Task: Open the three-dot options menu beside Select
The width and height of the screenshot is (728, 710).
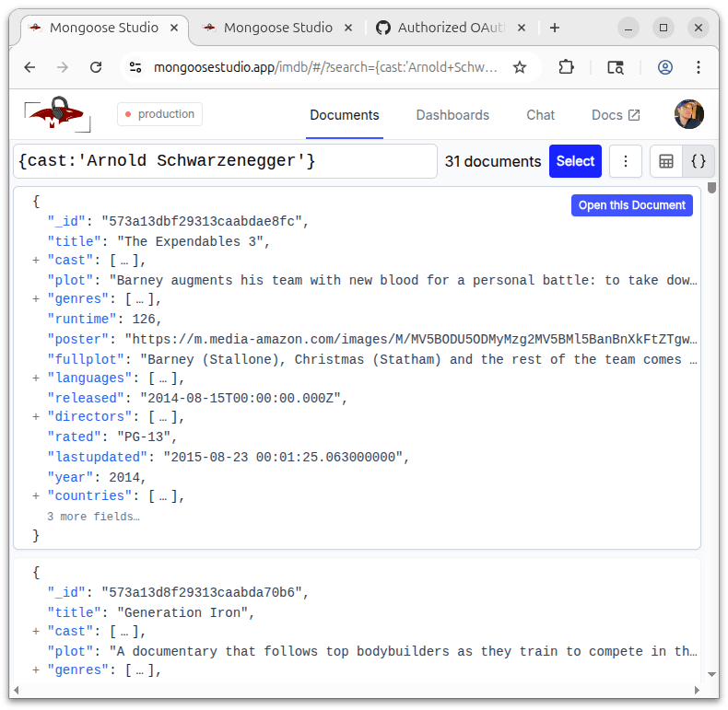Action: [626, 161]
